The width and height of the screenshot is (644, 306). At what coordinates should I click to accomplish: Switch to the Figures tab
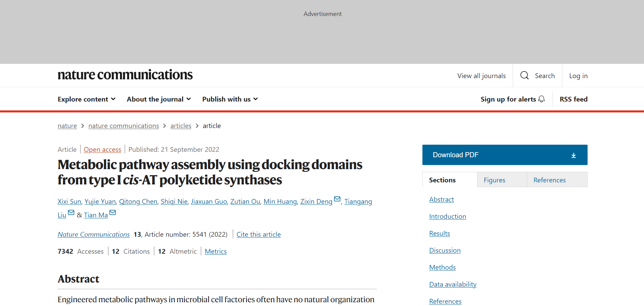494,180
